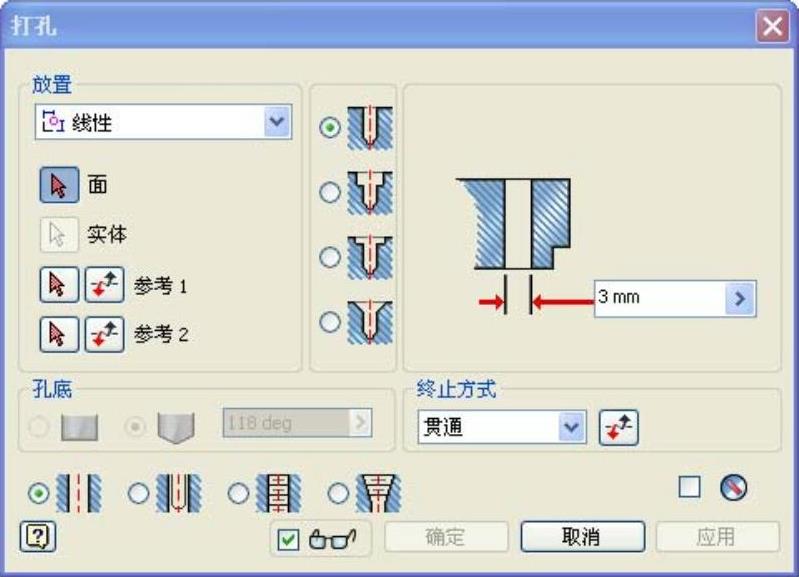
Task: Select the spotface radio button
Action: click(x=330, y=257)
